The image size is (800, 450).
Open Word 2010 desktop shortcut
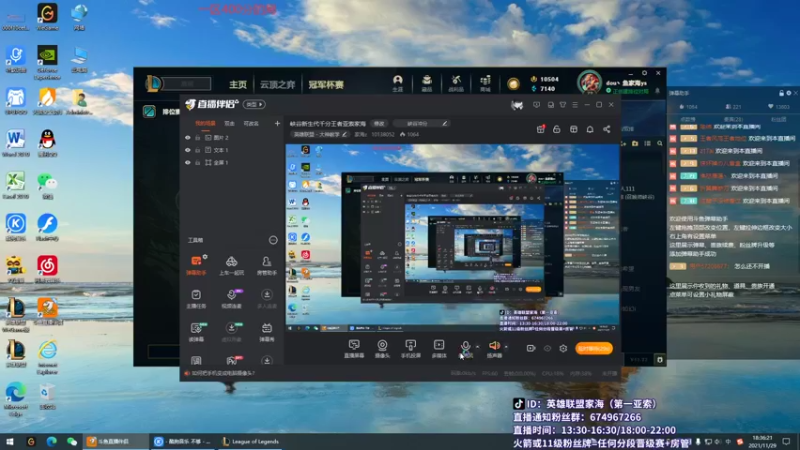[x=16, y=143]
